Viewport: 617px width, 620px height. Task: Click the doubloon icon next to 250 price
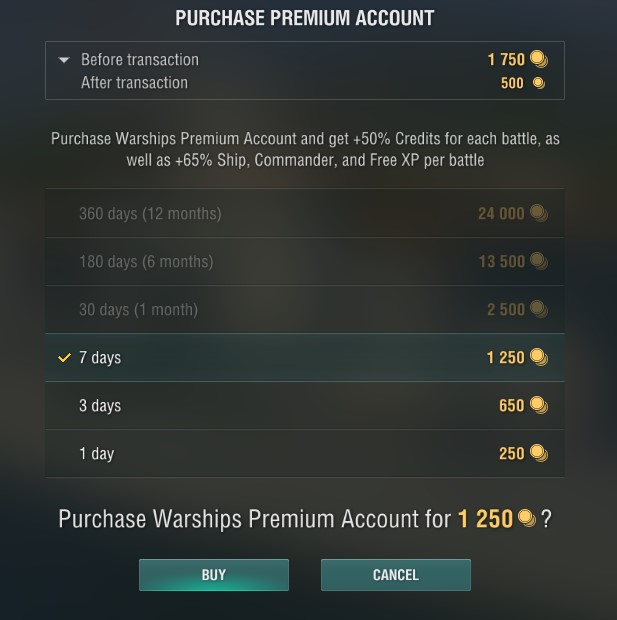pos(539,453)
